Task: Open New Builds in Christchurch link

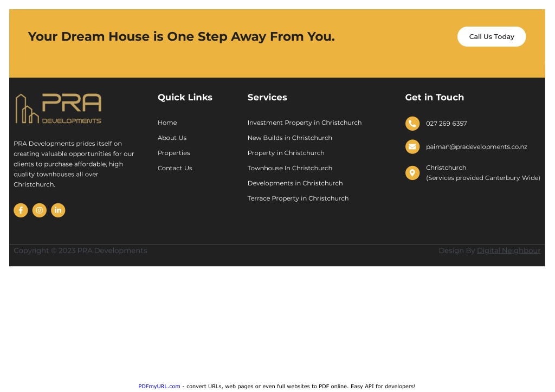Action: coord(289,138)
